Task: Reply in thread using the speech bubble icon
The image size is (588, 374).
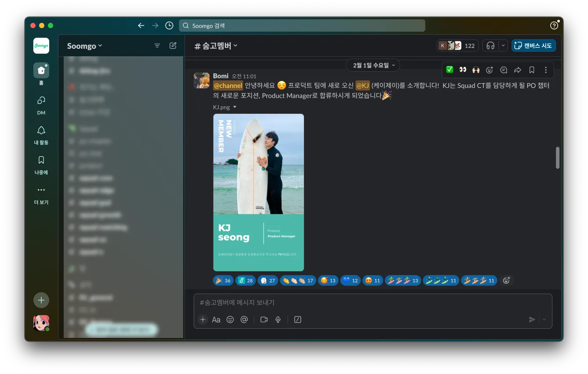Action: [503, 69]
